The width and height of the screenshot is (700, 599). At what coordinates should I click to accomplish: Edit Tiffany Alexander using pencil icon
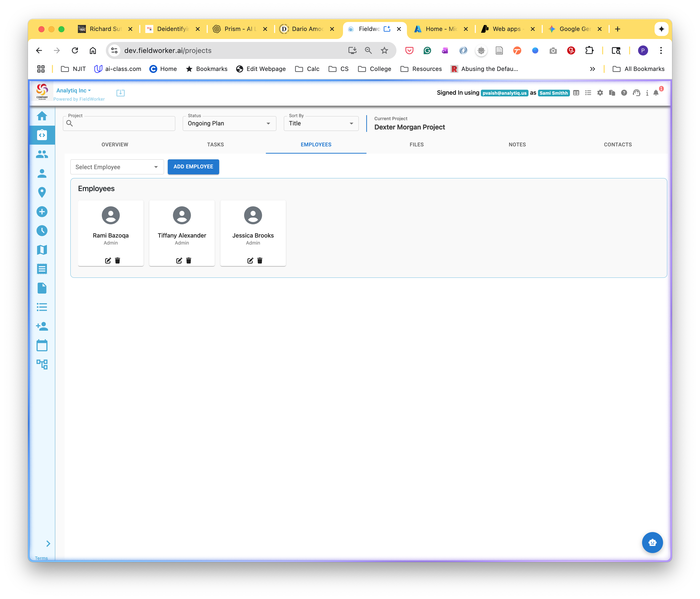tap(179, 261)
